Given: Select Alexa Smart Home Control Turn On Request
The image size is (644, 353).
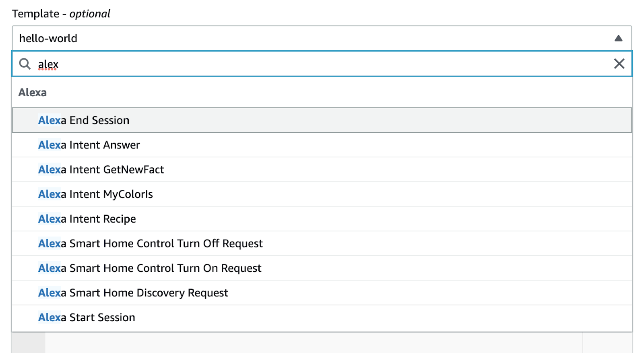Looking at the screenshot, I should pyautogui.click(x=322, y=268).
